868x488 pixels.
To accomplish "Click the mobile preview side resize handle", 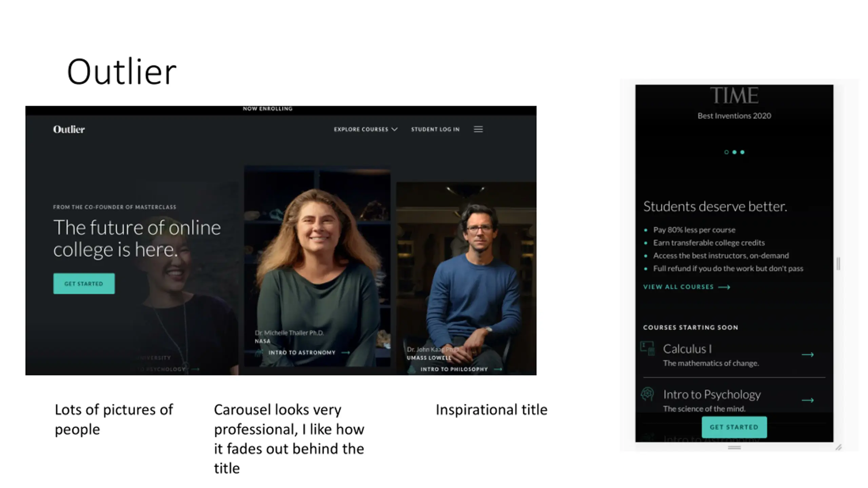I will click(839, 264).
